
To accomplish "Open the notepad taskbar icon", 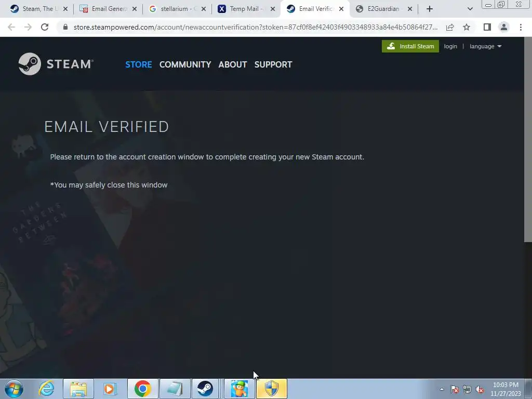I will coord(175,389).
